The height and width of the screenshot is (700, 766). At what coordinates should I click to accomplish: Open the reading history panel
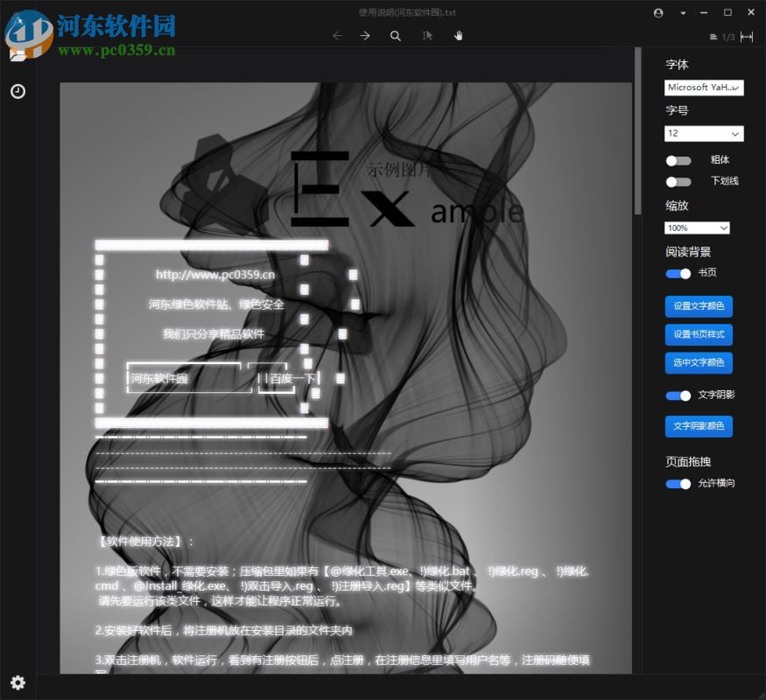pos(18,91)
